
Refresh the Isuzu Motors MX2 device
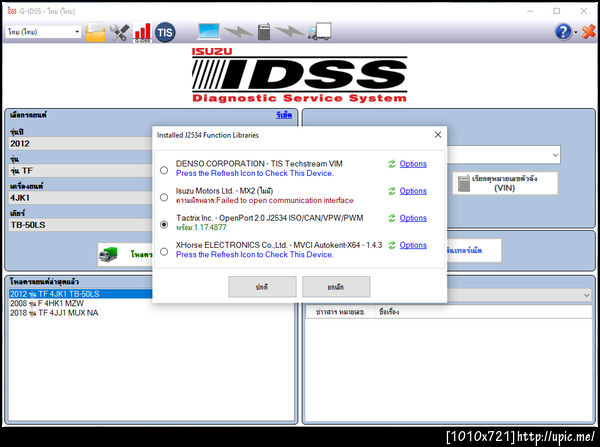392,191
